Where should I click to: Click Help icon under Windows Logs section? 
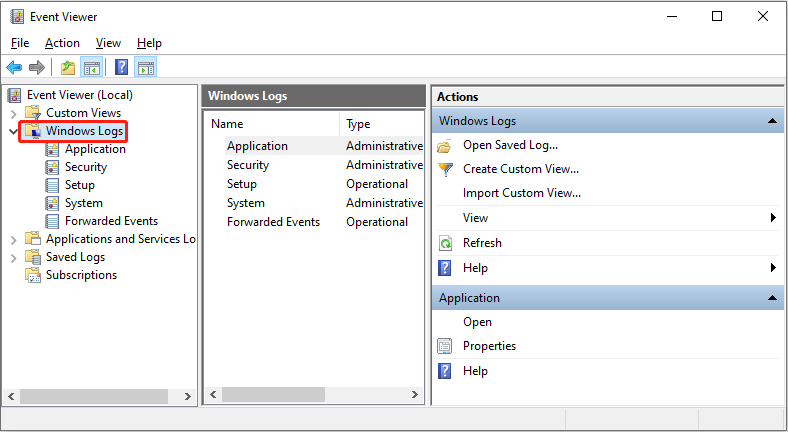tap(445, 268)
